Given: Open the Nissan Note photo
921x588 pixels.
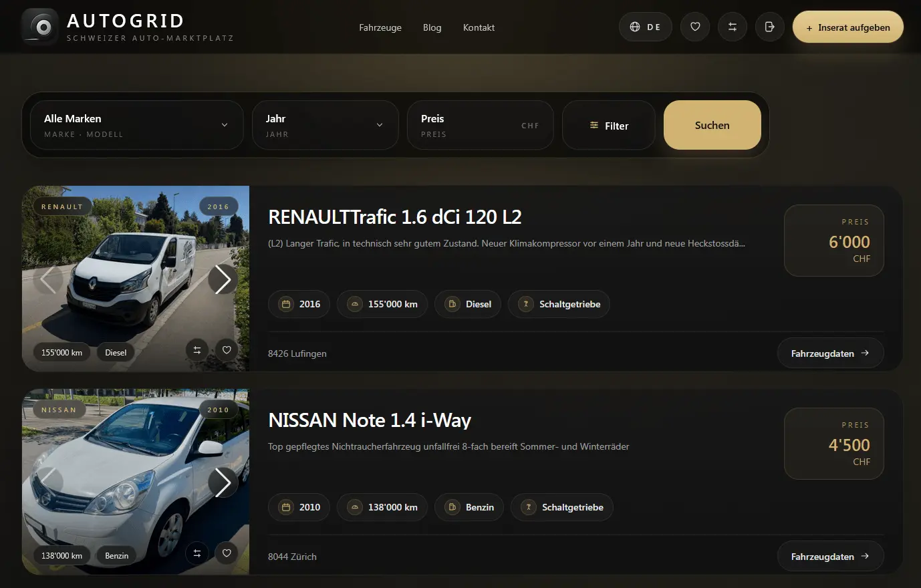Looking at the screenshot, I should click(x=136, y=481).
